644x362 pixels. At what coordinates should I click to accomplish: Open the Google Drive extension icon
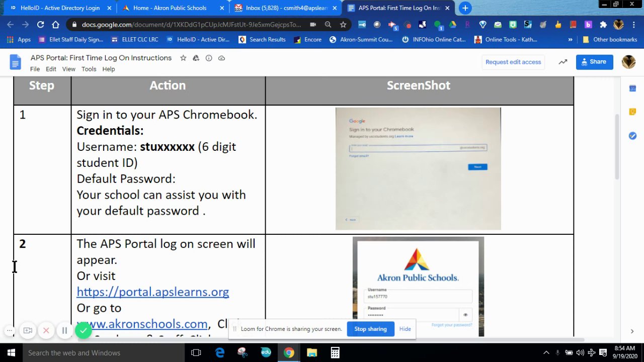[452, 25]
